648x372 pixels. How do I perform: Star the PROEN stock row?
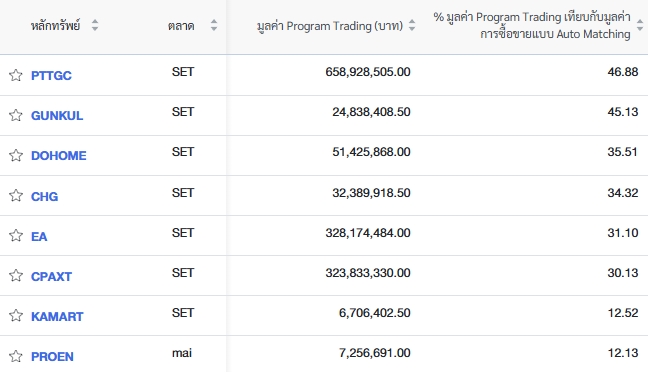click(x=16, y=356)
